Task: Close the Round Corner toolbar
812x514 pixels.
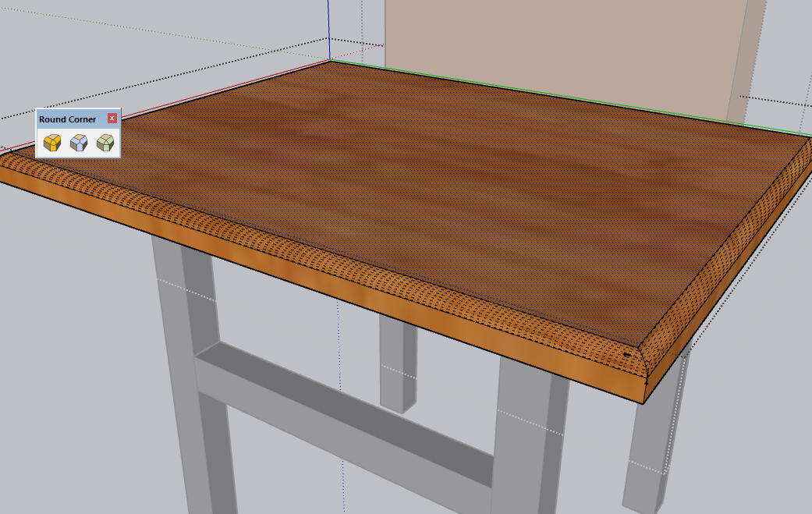Action: pyautogui.click(x=112, y=119)
